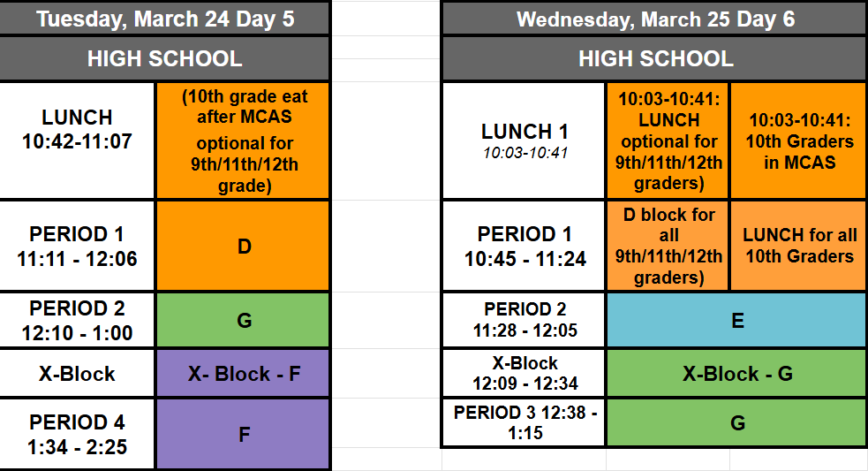Image resolution: width=868 pixels, height=471 pixels.
Task: Select the purple X- Block - F cell
Action: click(x=244, y=374)
